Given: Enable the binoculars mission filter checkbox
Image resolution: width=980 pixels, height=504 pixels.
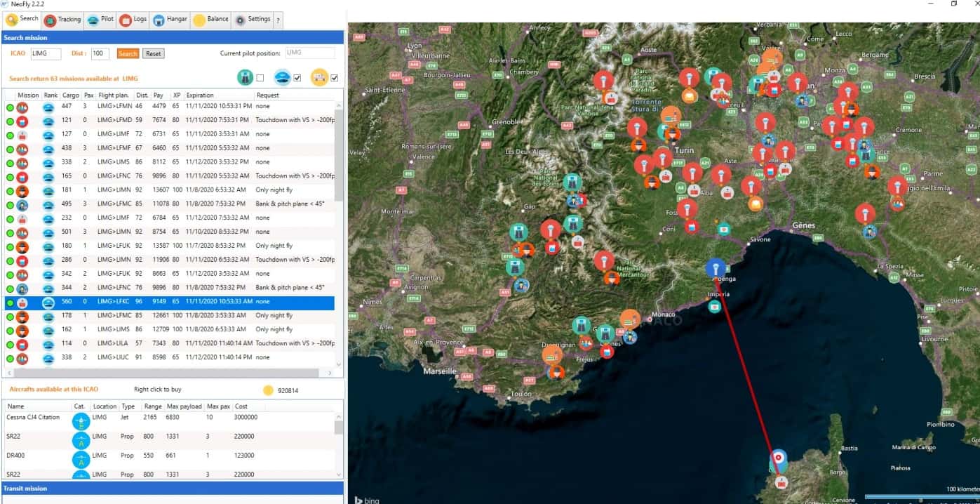Looking at the screenshot, I should [x=260, y=78].
